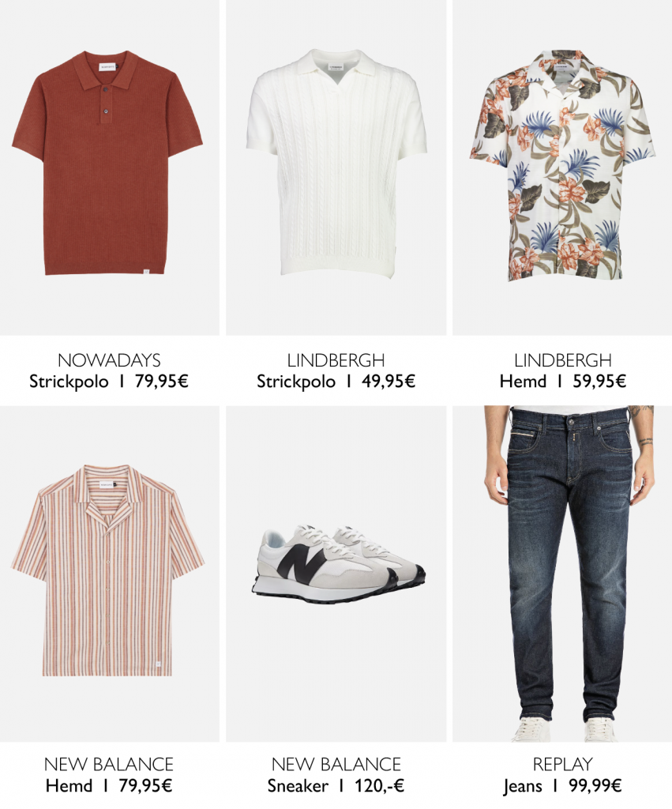
Task: Click the NEW BALANCE brand above Hemd
Action: (109, 764)
